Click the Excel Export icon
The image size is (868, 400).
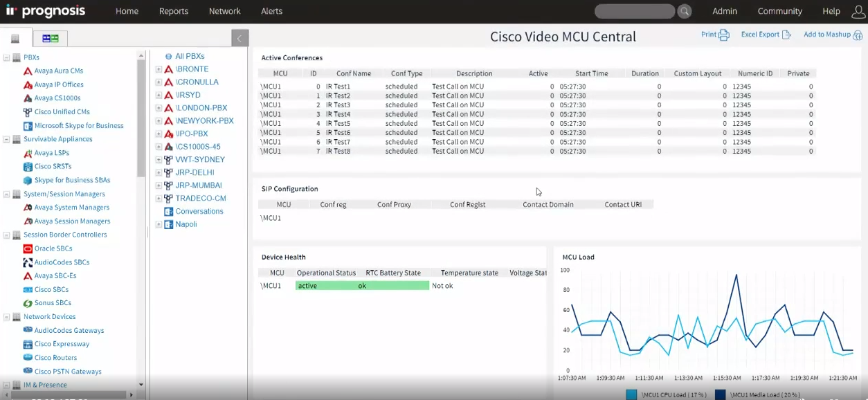(786, 35)
